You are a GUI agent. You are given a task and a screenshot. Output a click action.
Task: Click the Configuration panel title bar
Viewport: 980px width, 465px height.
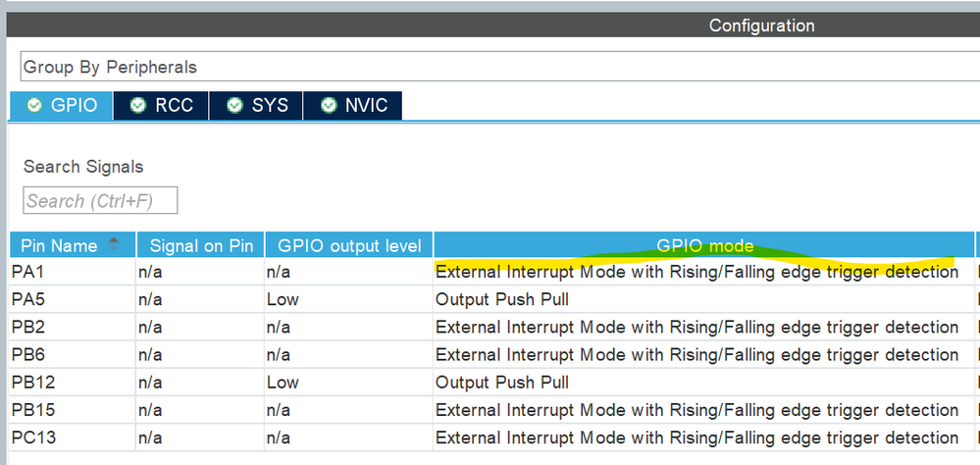(x=493, y=26)
